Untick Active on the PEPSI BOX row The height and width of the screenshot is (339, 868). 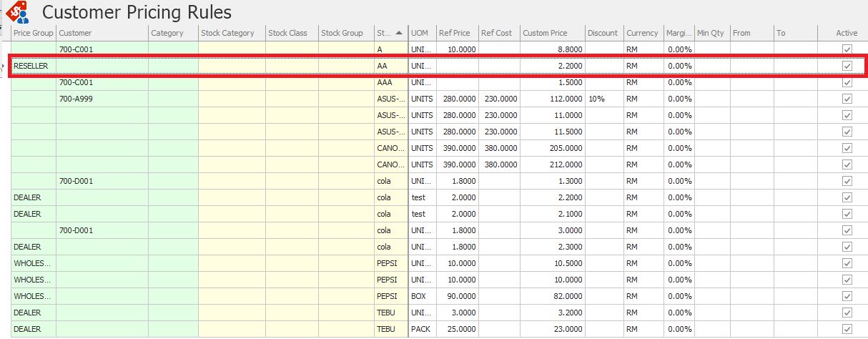click(x=847, y=296)
